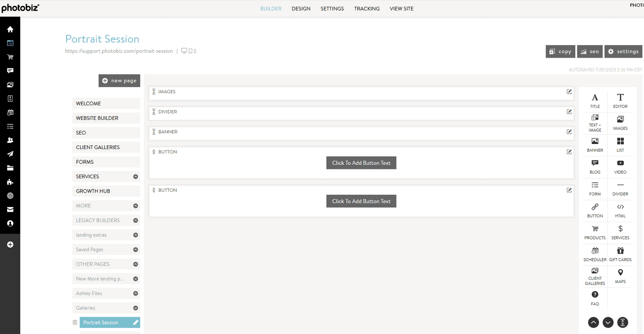Open the TRACKING tab
This screenshot has width=644, height=334.
point(367,8)
